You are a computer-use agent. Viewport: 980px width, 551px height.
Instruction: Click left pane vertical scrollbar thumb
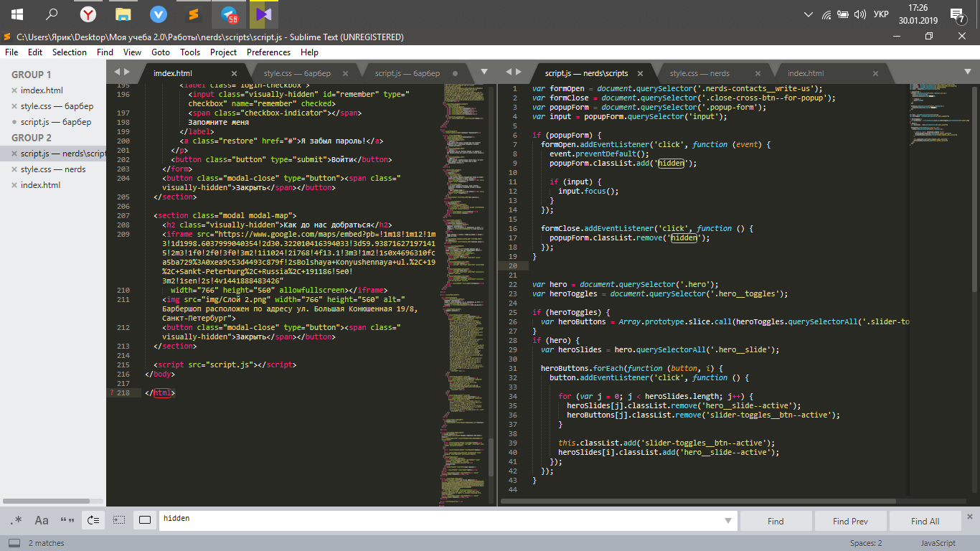[491, 457]
